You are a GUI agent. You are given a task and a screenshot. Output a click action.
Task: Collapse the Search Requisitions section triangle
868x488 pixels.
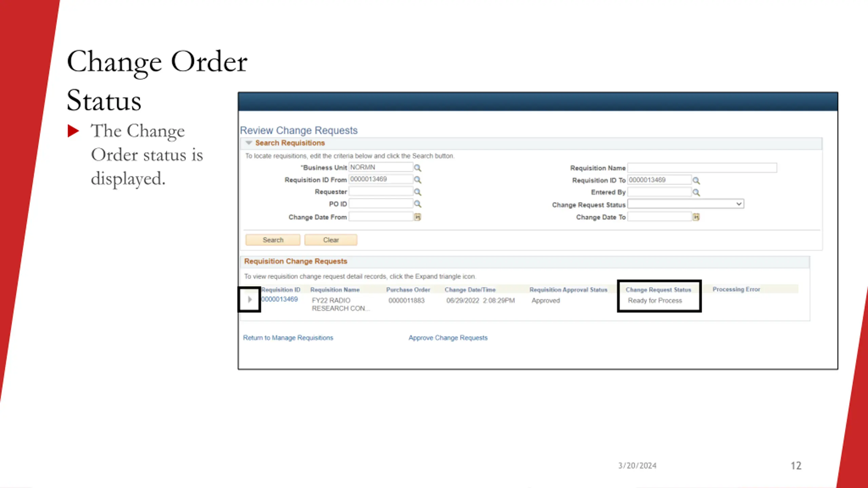tap(249, 143)
